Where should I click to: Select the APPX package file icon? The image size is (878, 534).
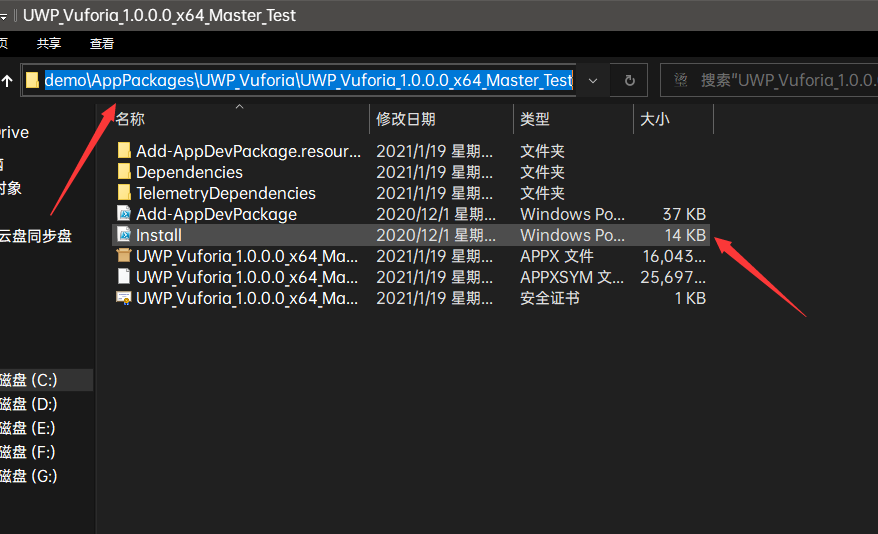124,256
